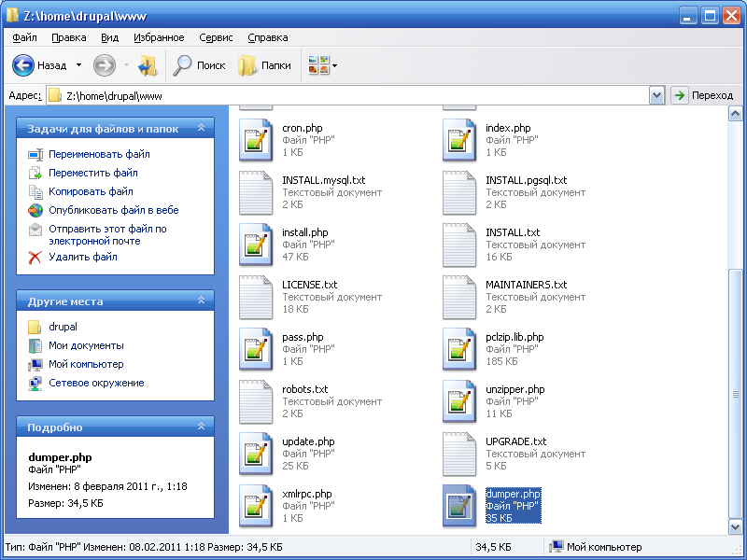Click the scrollbar down arrow

pyautogui.click(x=735, y=526)
